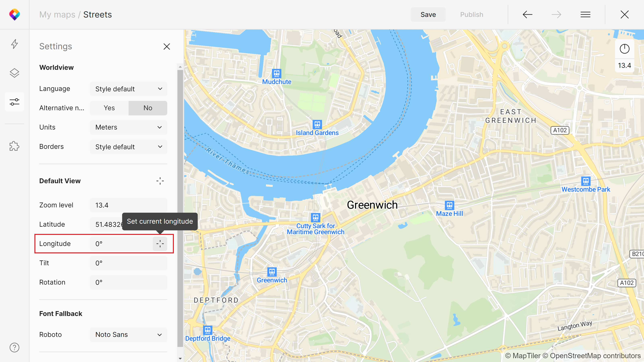
Task: Close the Settings panel
Action: (x=167, y=46)
